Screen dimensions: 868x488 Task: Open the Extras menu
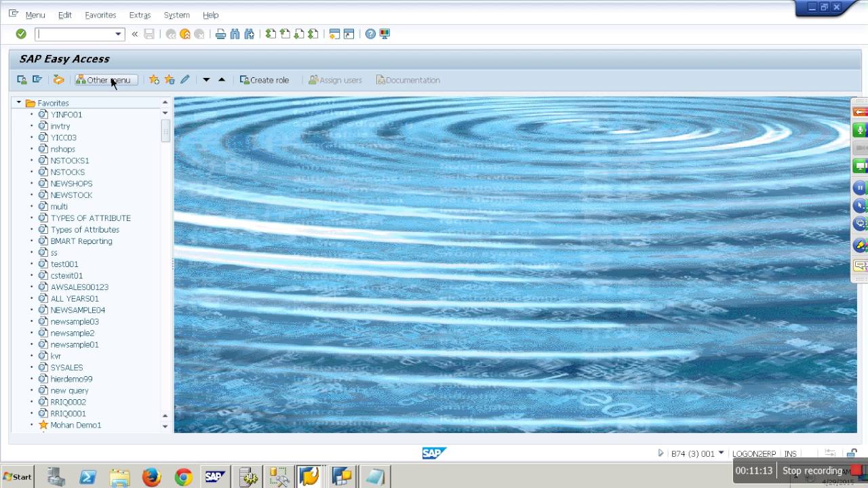(140, 15)
